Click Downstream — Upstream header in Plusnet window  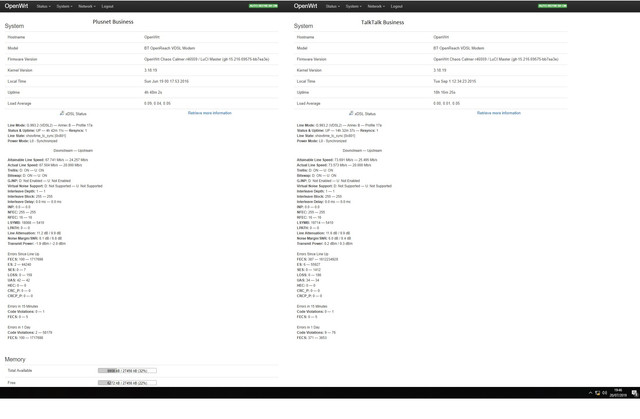[73, 151]
